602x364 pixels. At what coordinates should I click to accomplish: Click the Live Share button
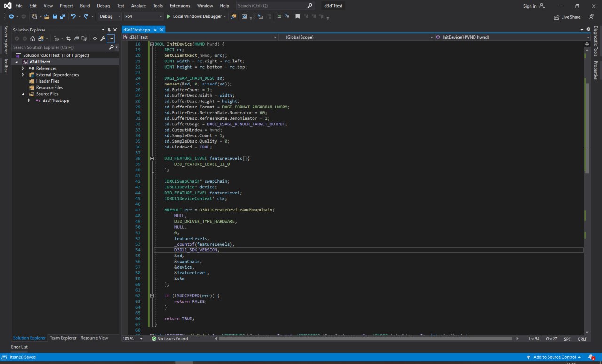click(567, 17)
